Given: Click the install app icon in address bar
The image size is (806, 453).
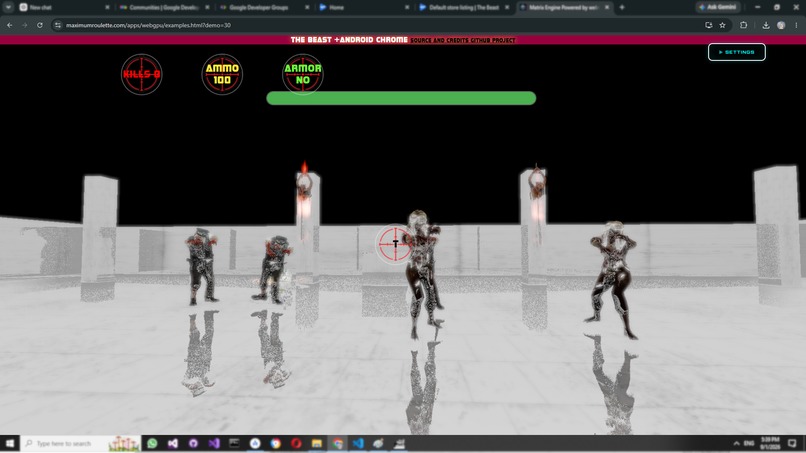Looking at the screenshot, I should (708, 25).
